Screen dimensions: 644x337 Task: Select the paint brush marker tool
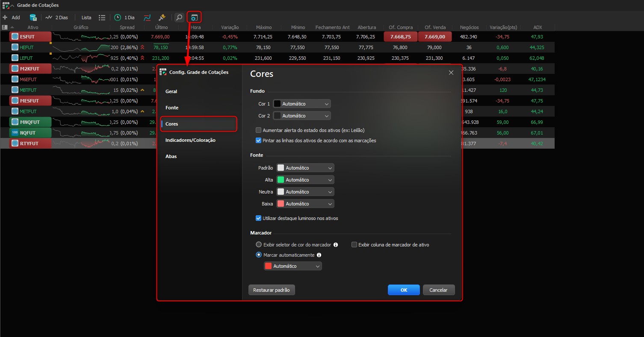pyautogui.click(x=162, y=18)
